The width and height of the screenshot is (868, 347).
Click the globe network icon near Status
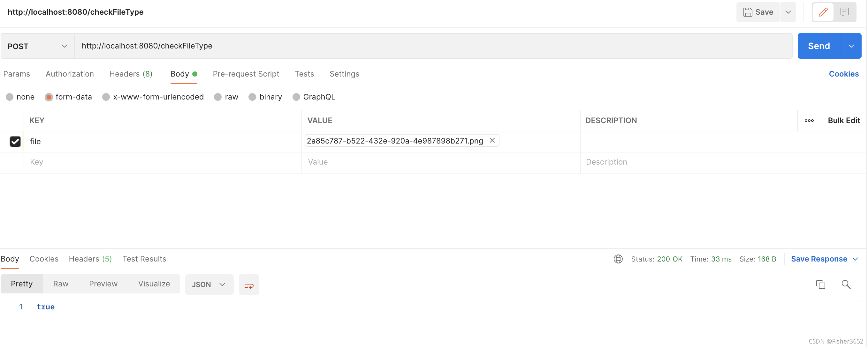pyautogui.click(x=618, y=259)
